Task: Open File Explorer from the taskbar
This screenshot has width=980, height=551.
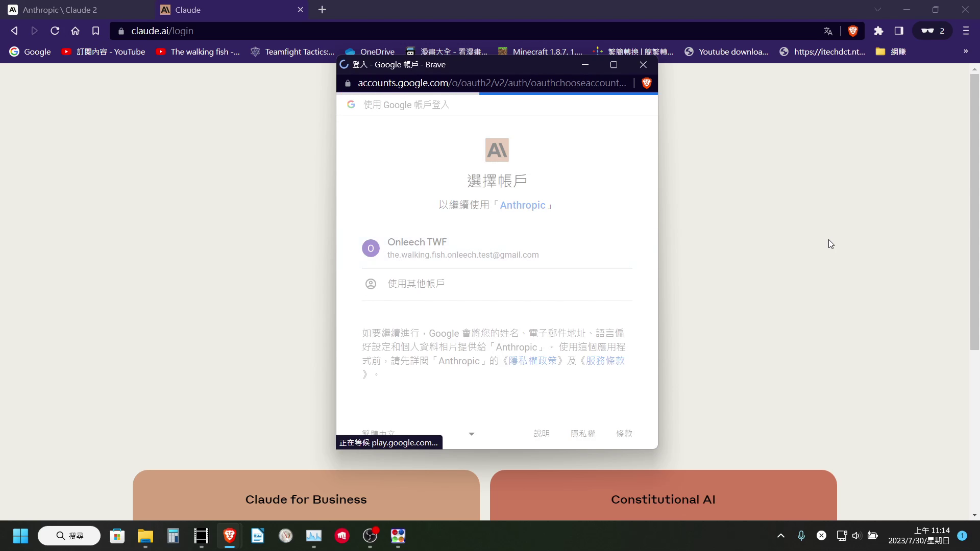Action: pos(145,536)
